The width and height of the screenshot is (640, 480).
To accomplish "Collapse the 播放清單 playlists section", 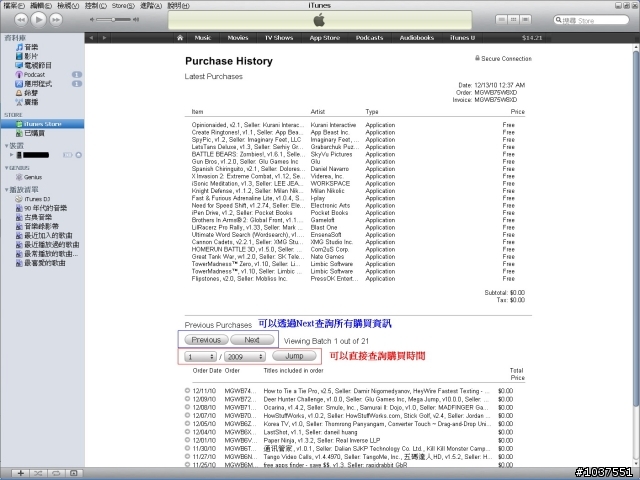I will [7, 190].
